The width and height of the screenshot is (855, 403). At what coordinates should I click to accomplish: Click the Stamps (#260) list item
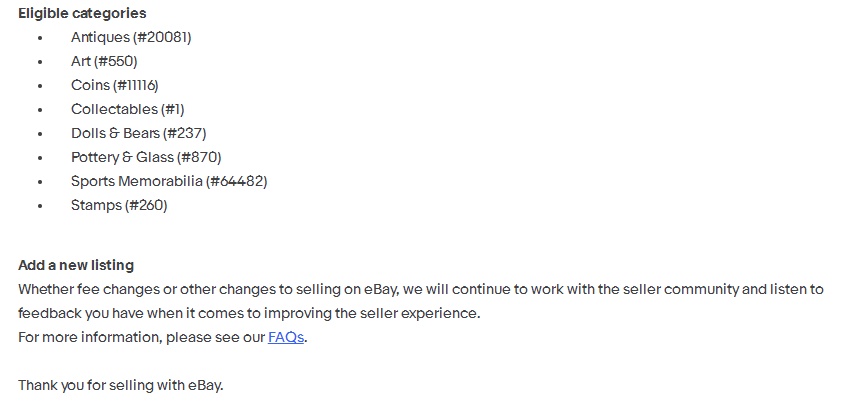tap(119, 205)
